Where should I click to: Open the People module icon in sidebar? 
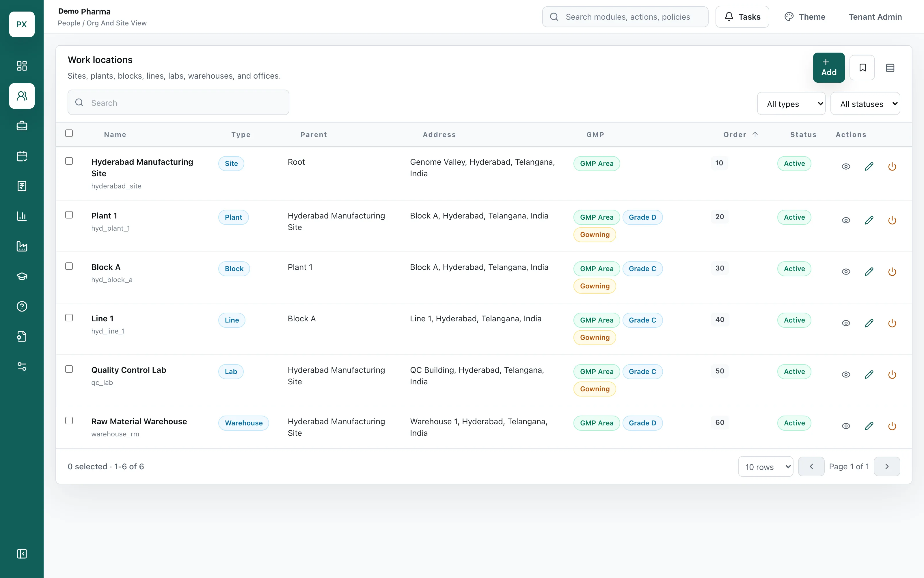[x=22, y=96]
